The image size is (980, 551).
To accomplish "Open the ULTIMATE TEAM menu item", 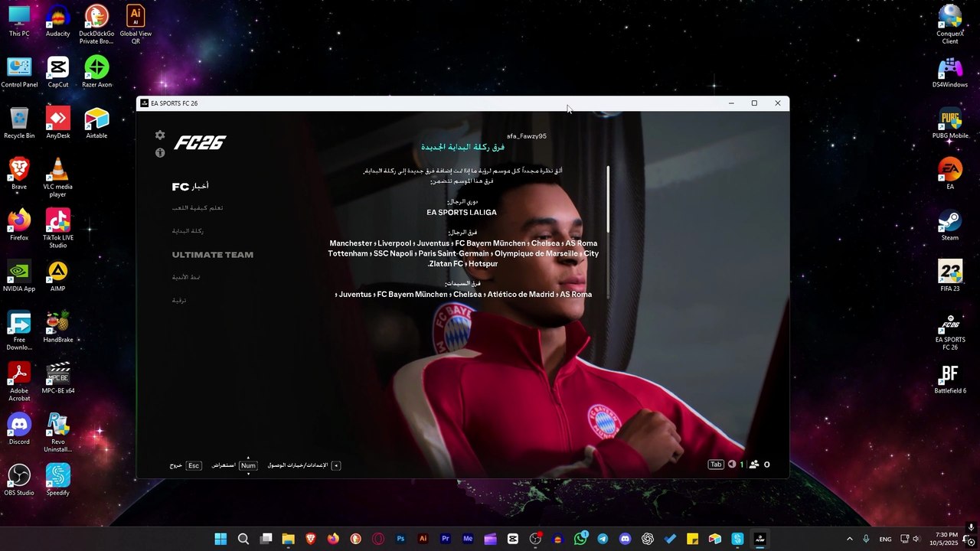I will tap(212, 255).
